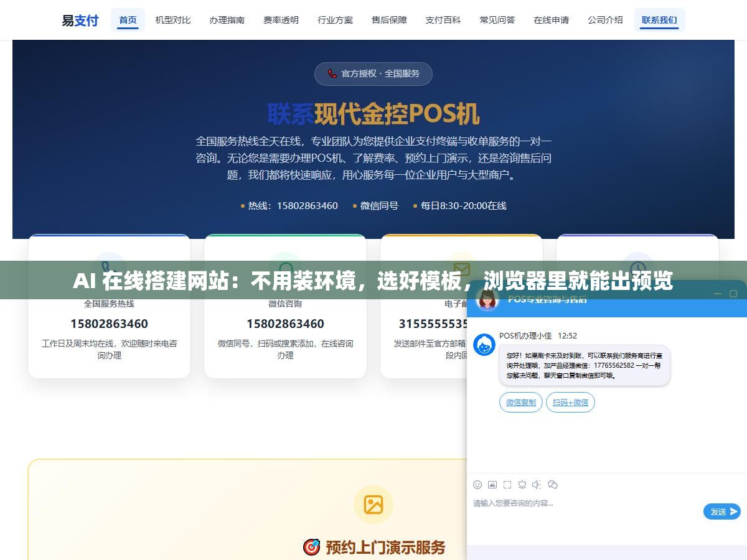The width and height of the screenshot is (747, 560).
Task: Click the 联系现代金控POS机 heading
Action: click(374, 114)
